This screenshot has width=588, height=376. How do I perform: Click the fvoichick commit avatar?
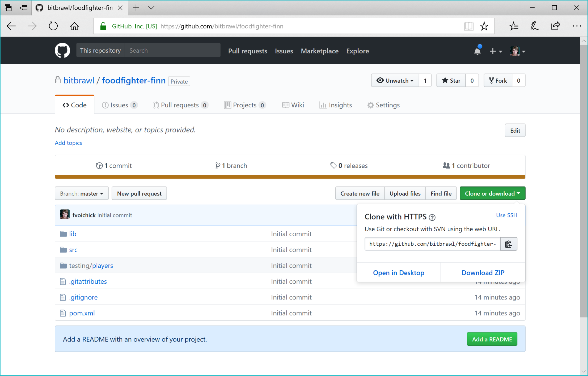tap(65, 215)
